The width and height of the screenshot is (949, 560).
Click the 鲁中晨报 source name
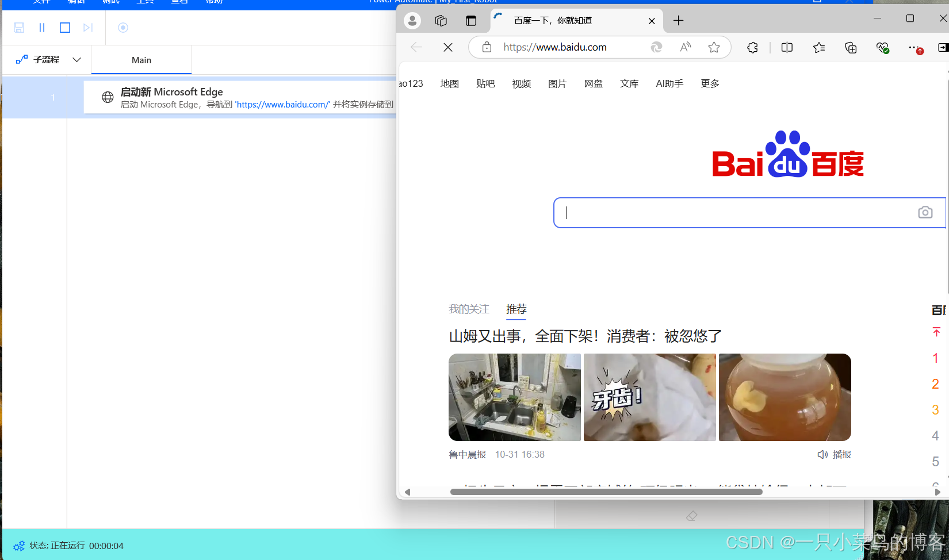pos(467,455)
